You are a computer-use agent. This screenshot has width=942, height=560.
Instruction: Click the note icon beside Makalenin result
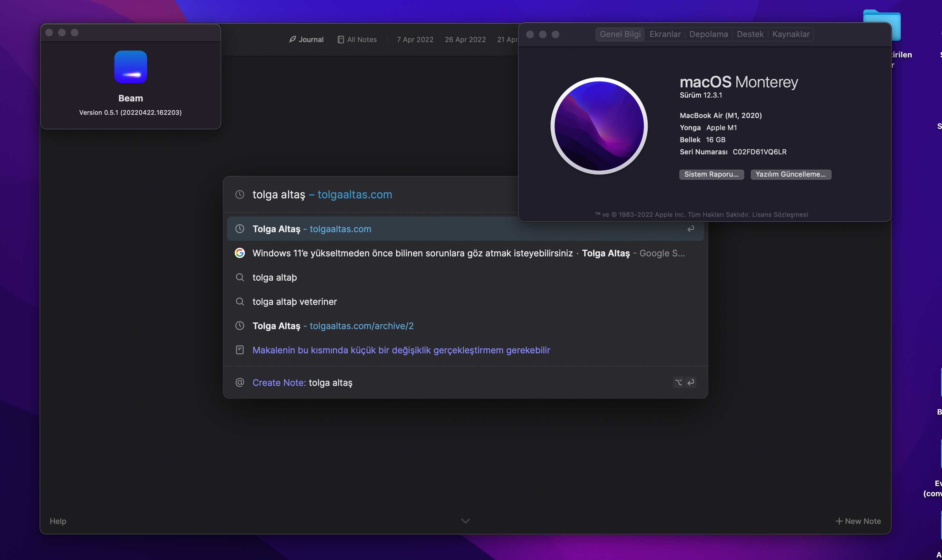[239, 350]
